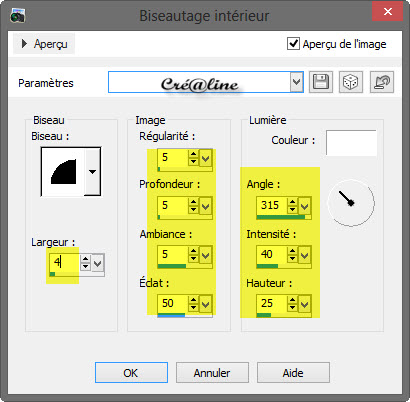Click the application icon in title bar
The image size is (410, 402).
(18, 16)
